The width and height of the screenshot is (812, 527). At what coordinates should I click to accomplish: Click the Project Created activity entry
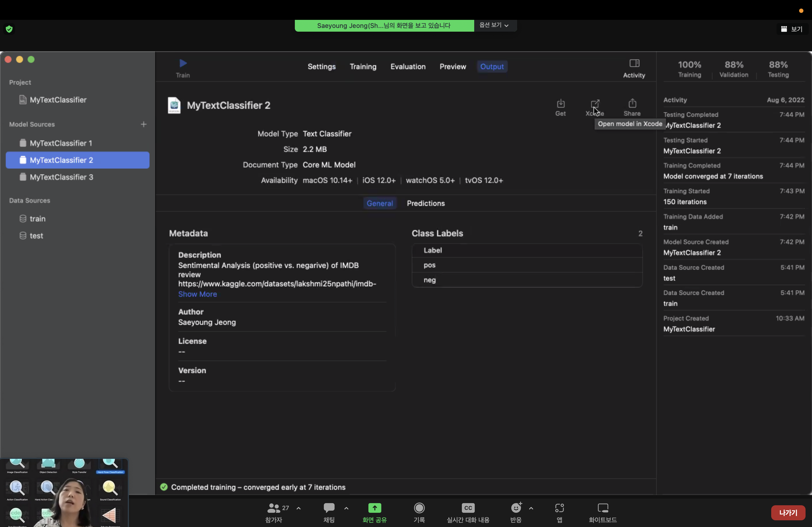(x=734, y=324)
